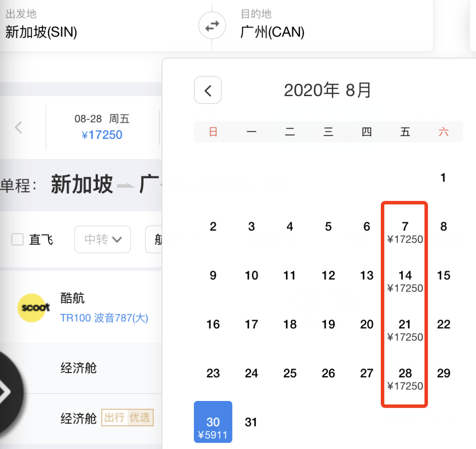Screen dimensions: 476x449
Task: Pick August 14 in the calendar
Action: pos(405,281)
